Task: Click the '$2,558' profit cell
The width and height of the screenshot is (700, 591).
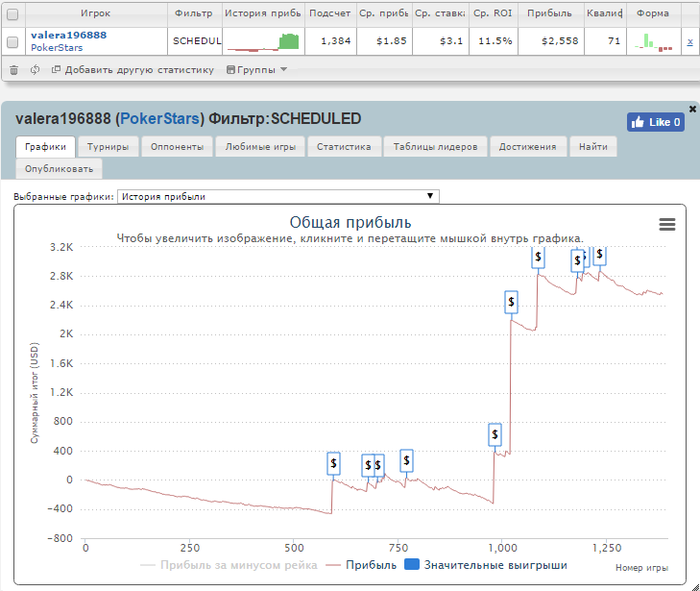Action: coord(551,42)
